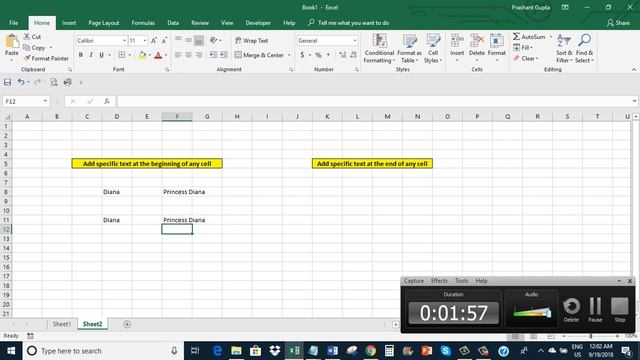Open Chrome from the Windows taskbar
The image size is (640, 360).
371,351
